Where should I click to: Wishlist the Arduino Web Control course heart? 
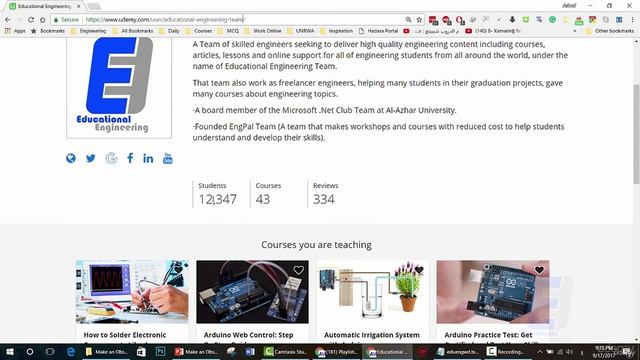(x=299, y=270)
